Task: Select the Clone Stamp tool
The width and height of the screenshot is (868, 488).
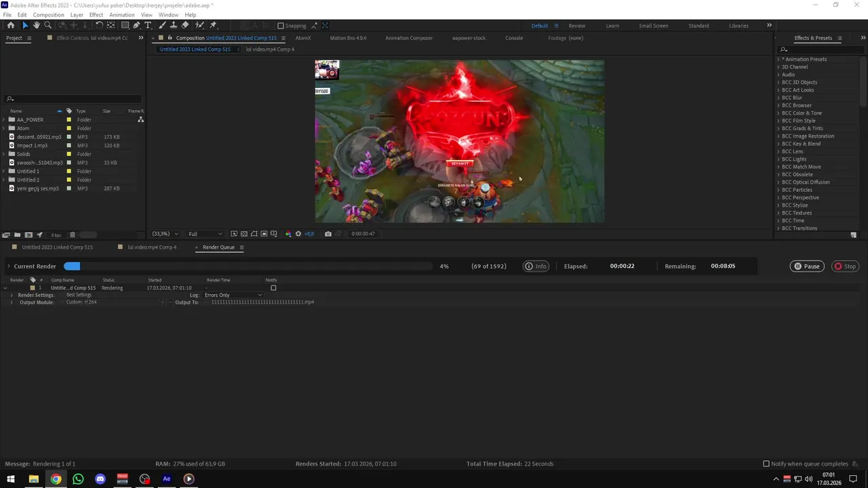Action: coord(174,25)
